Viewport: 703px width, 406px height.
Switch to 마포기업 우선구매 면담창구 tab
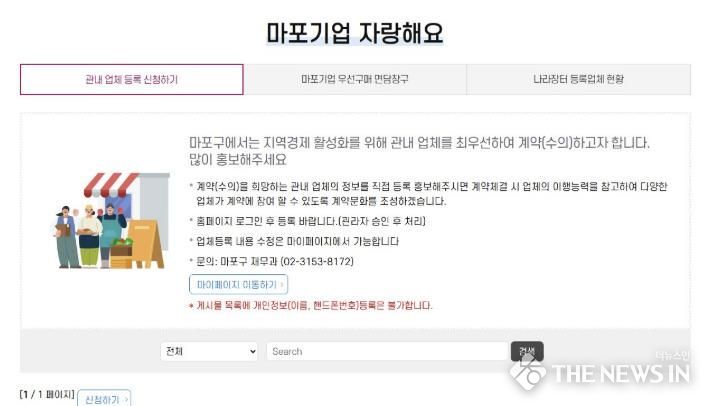pyautogui.click(x=355, y=79)
